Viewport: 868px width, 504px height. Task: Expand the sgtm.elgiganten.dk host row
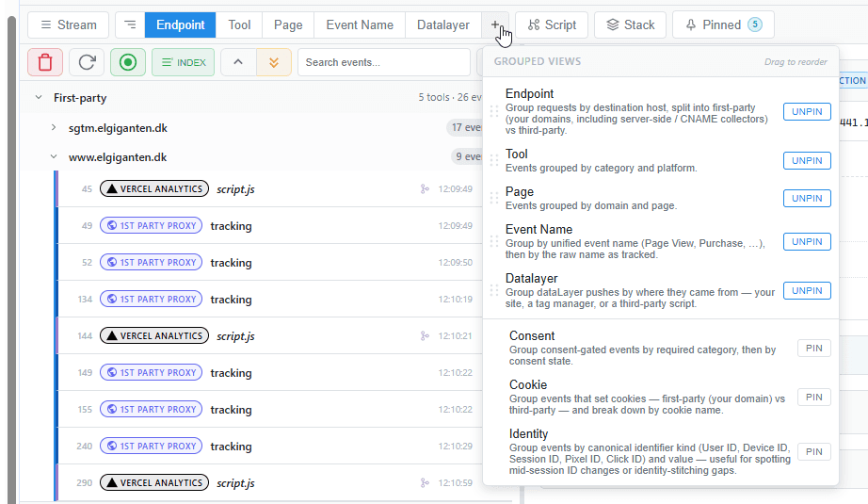tap(54, 128)
